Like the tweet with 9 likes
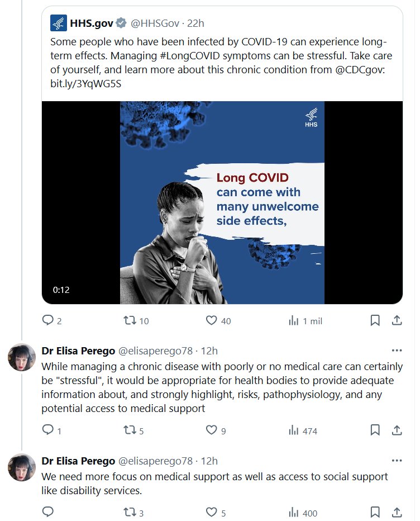420x521 pixels. [212, 430]
